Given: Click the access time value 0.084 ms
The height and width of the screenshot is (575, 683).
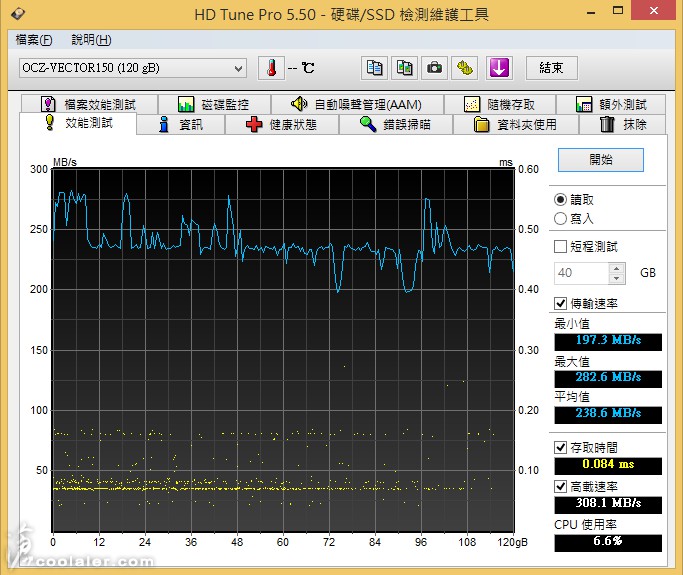Looking at the screenshot, I should pos(608,465).
